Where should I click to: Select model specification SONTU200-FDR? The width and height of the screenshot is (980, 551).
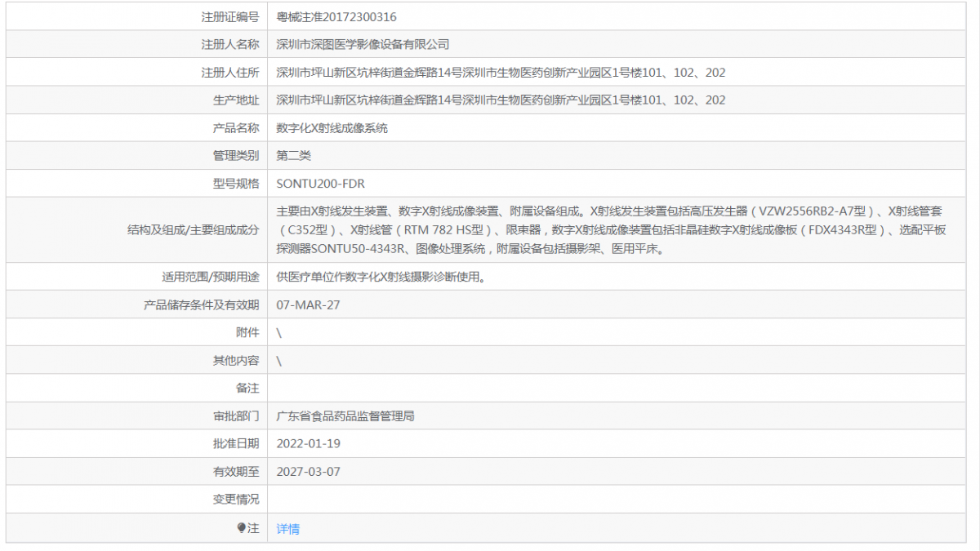point(321,184)
